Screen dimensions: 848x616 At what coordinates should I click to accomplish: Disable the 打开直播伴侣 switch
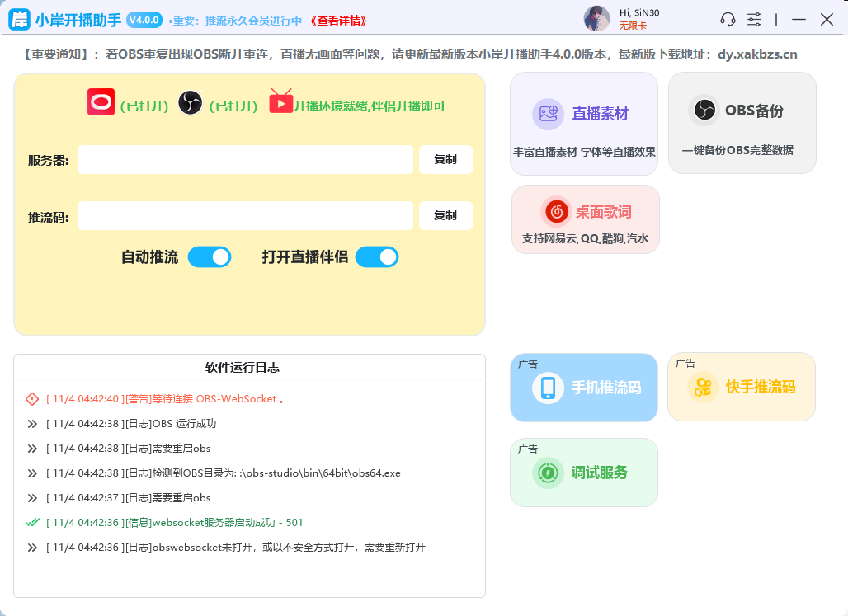tap(377, 256)
